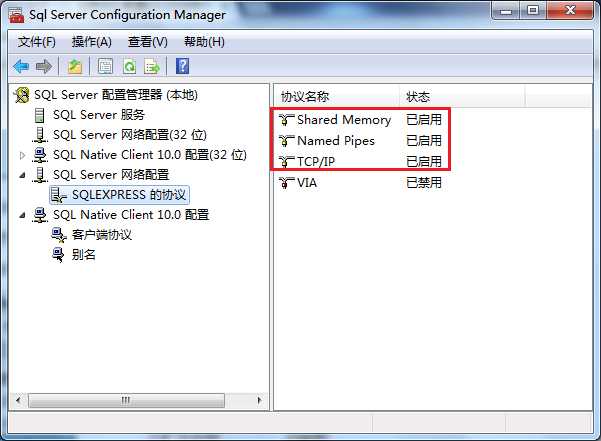The width and height of the screenshot is (601, 441).
Task: Click the app icon in the title bar
Action: (x=16, y=15)
